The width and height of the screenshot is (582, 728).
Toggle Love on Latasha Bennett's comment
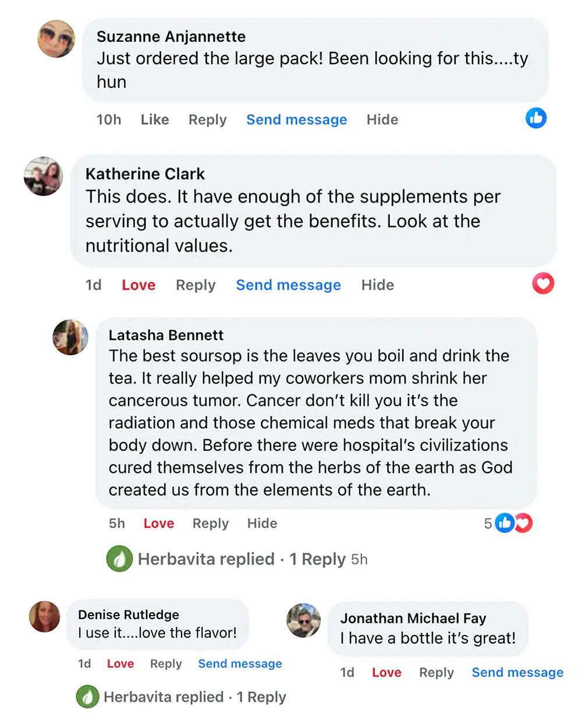(x=159, y=523)
